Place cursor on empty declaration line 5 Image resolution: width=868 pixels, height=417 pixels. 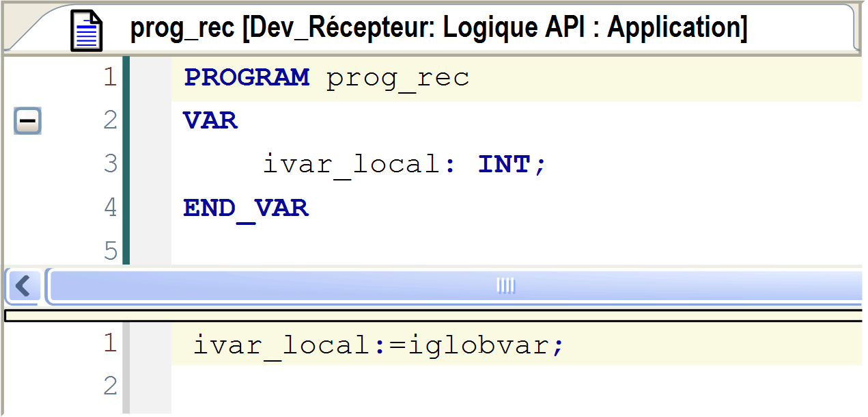tap(478, 251)
